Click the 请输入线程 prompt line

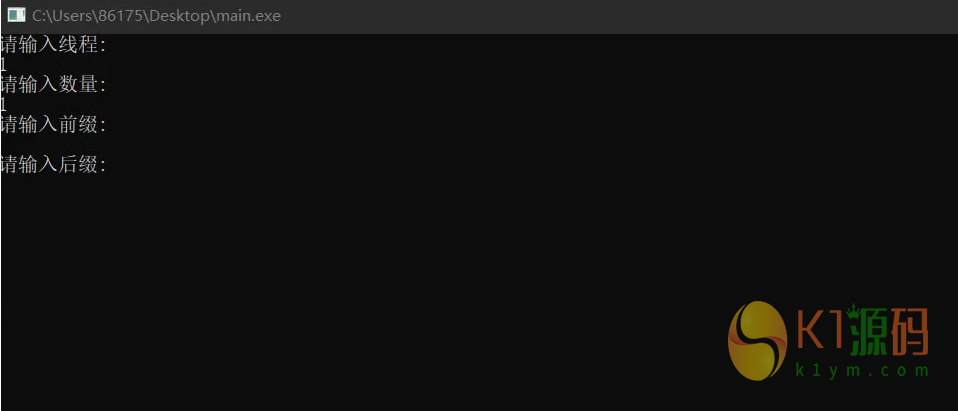54,45
